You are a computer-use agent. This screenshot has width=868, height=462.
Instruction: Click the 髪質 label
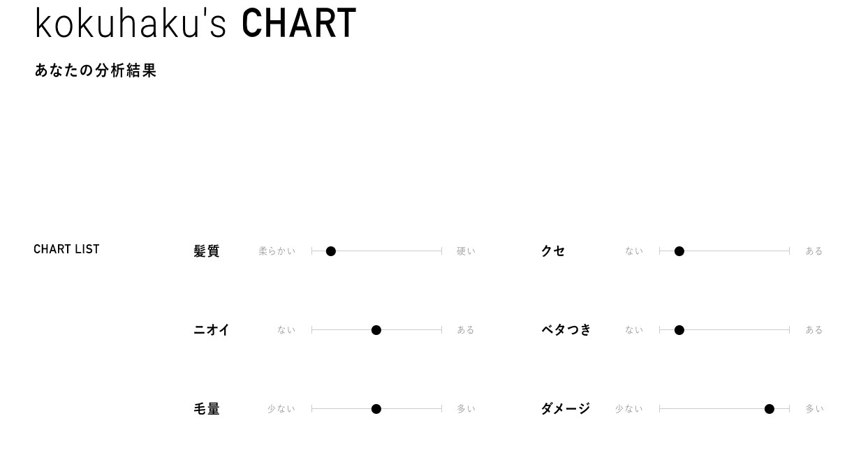(x=207, y=251)
